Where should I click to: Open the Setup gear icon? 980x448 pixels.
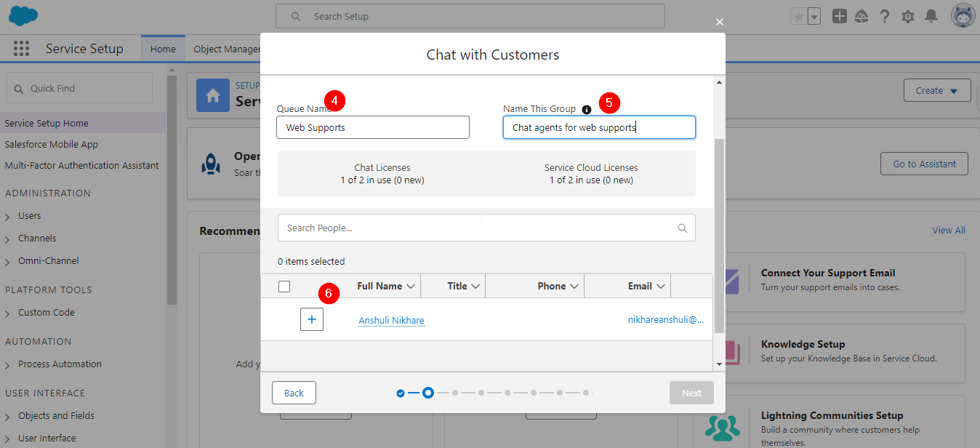[x=907, y=15]
